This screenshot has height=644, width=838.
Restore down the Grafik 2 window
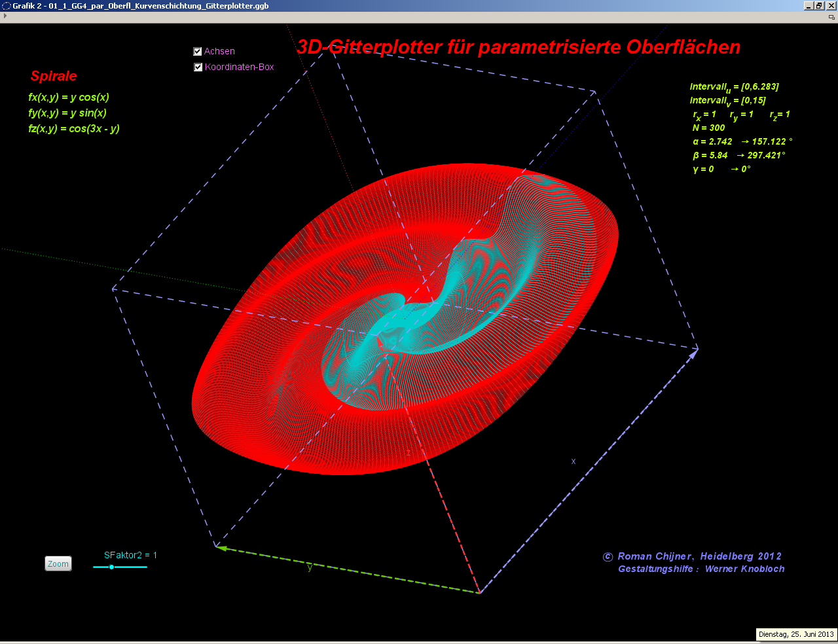819,6
